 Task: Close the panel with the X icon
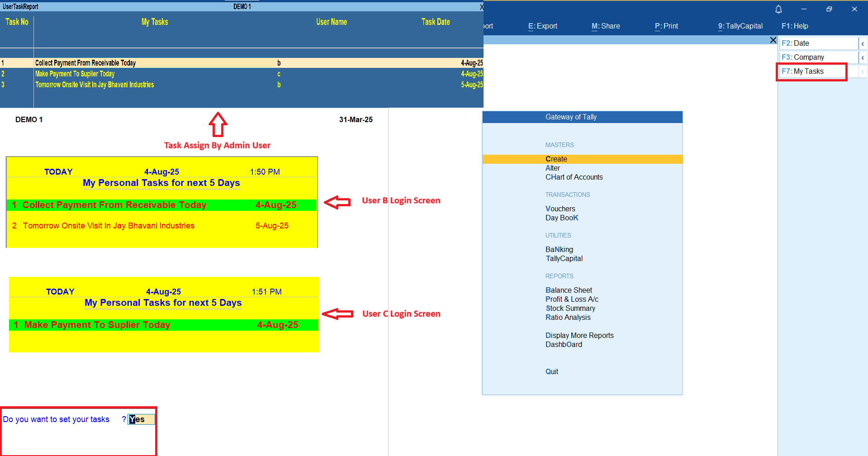[x=773, y=40]
